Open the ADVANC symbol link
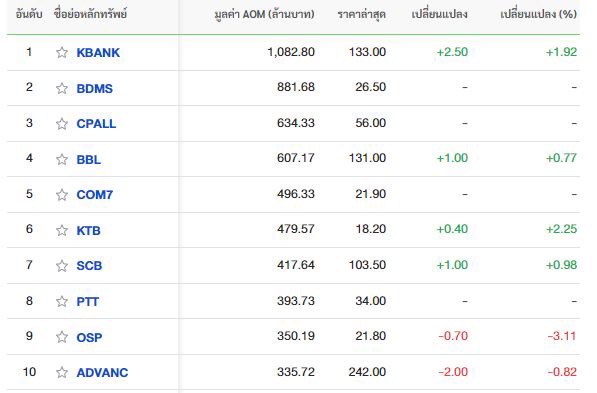Viewport: 597px width, 393px height. 102,372
